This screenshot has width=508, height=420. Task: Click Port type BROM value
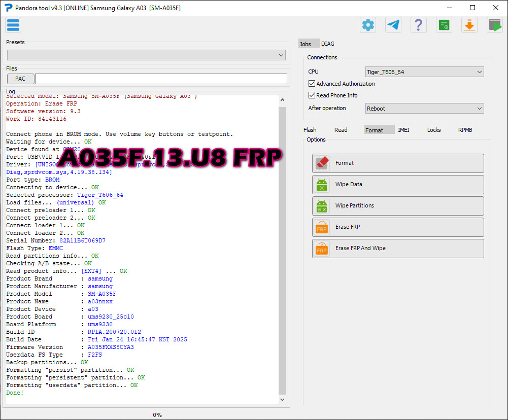pyautogui.click(x=52, y=180)
